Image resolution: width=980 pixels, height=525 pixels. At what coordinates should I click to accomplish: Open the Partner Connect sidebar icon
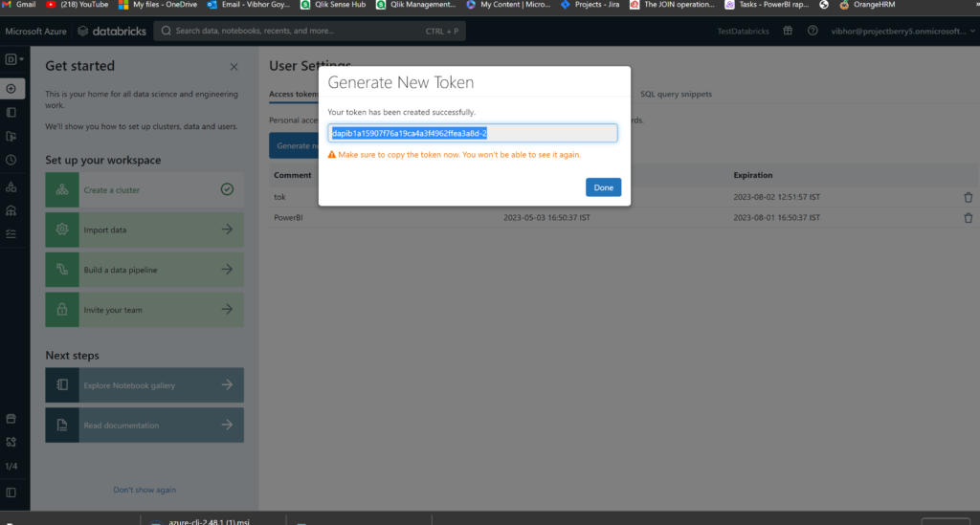pos(11,442)
